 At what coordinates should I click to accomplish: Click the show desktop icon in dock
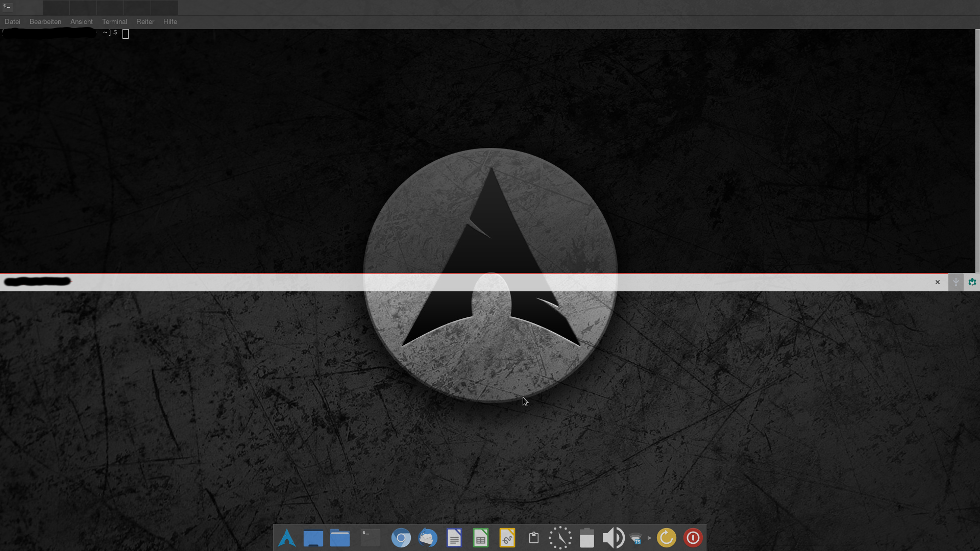(313, 538)
